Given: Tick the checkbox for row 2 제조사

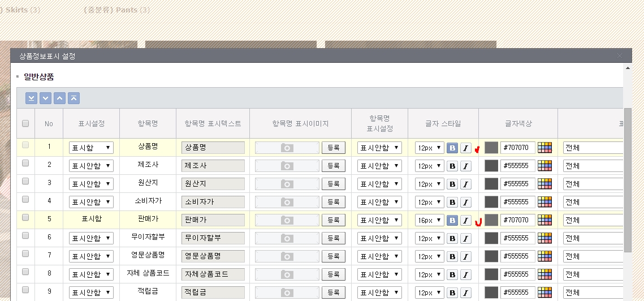Looking at the screenshot, I should pos(25,164).
